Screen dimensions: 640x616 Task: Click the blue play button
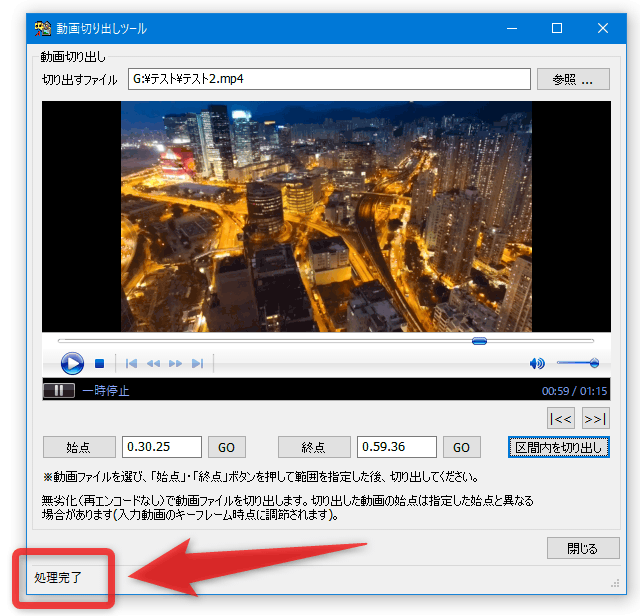coord(72,363)
